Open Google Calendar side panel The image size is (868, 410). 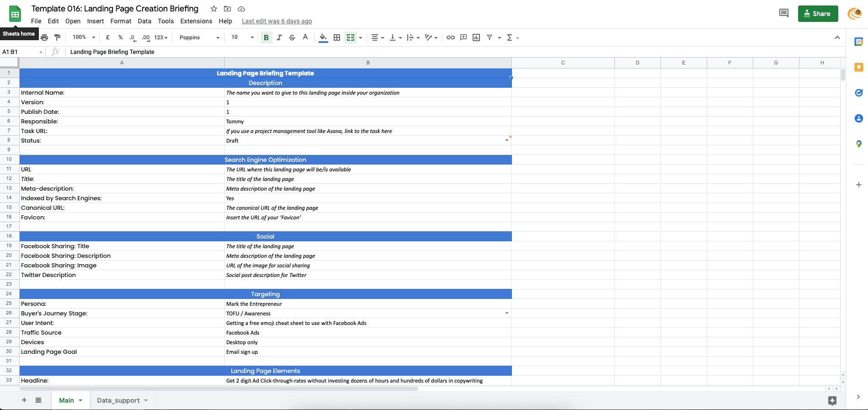tap(858, 42)
